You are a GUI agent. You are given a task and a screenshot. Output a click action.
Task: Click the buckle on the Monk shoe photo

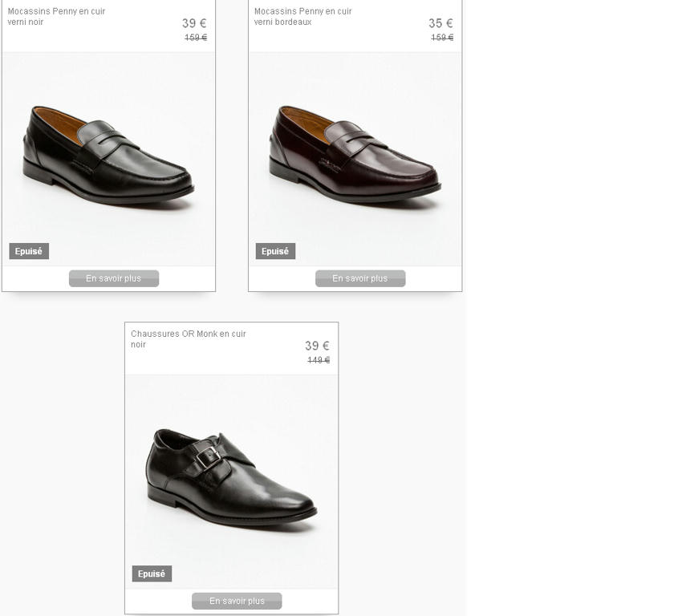tap(208, 457)
